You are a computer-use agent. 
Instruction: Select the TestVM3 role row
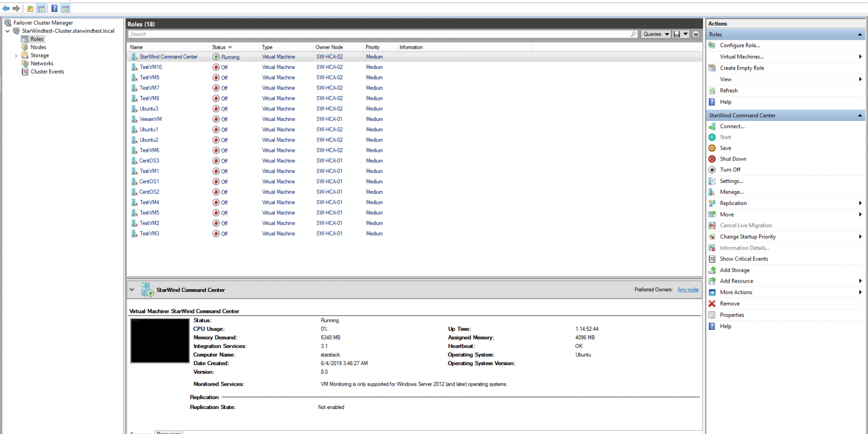point(414,234)
